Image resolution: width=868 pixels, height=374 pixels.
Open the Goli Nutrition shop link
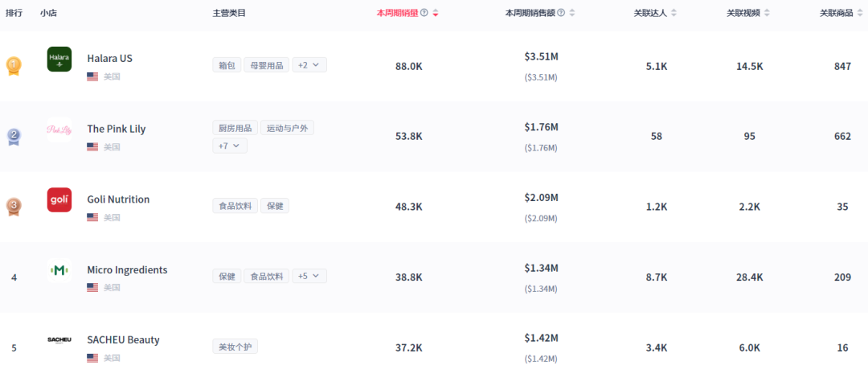(118, 199)
